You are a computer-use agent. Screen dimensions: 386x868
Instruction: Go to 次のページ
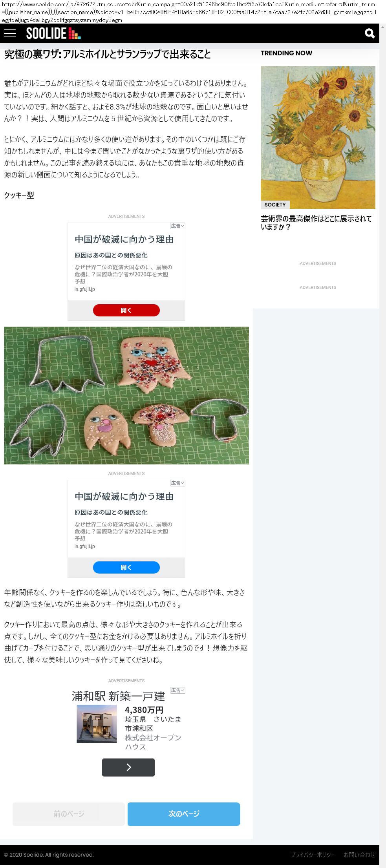coord(184,814)
